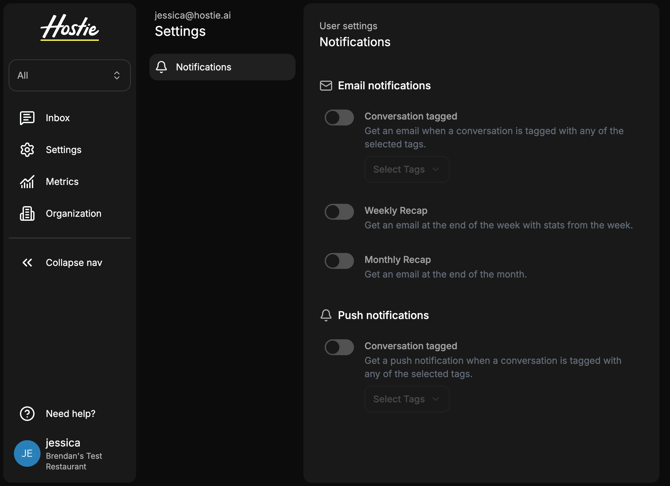Image resolution: width=670 pixels, height=486 pixels.
Task: Click the Settings gear icon in sidebar
Action: click(x=27, y=150)
